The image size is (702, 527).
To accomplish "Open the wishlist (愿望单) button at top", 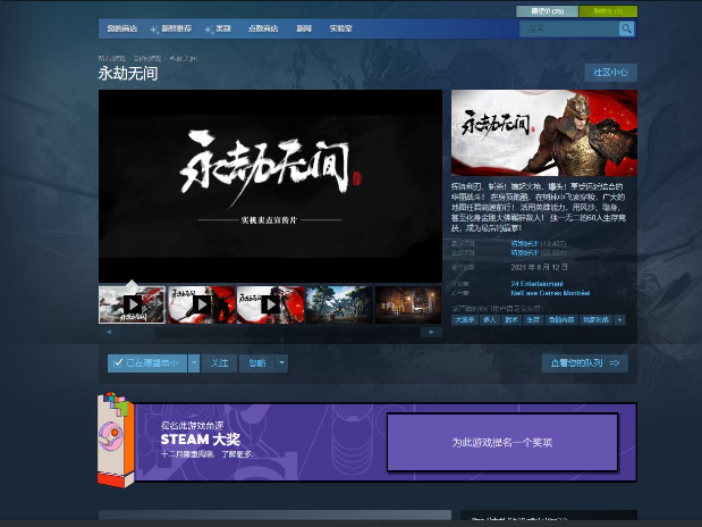I will [x=547, y=11].
